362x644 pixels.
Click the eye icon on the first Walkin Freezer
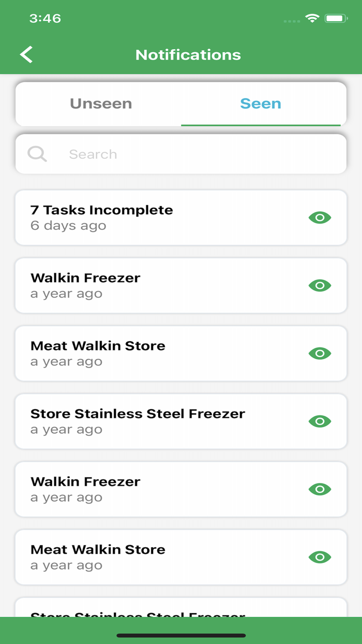320,285
